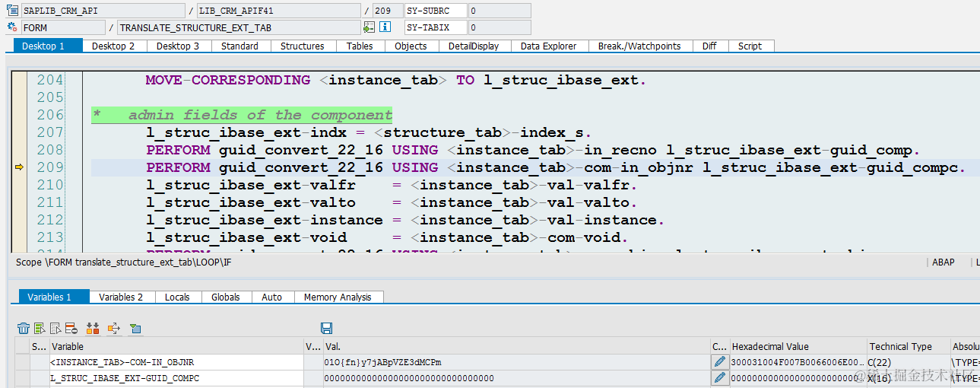The height and width of the screenshot is (388, 980).
Task: Click the orange export arrow icon
Action: (x=114, y=329)
